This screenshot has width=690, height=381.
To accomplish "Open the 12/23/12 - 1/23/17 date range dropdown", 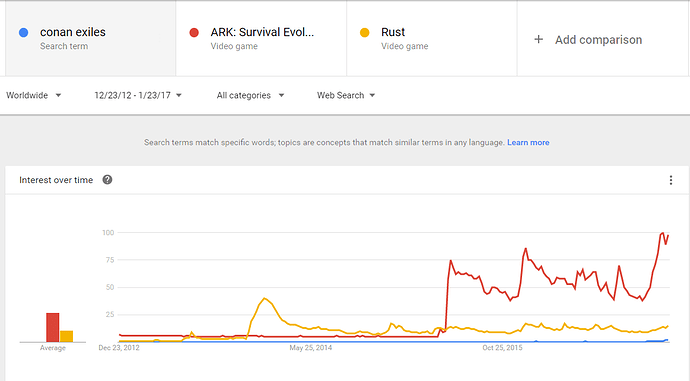I will pyautogui.click(x=138, y=95).
